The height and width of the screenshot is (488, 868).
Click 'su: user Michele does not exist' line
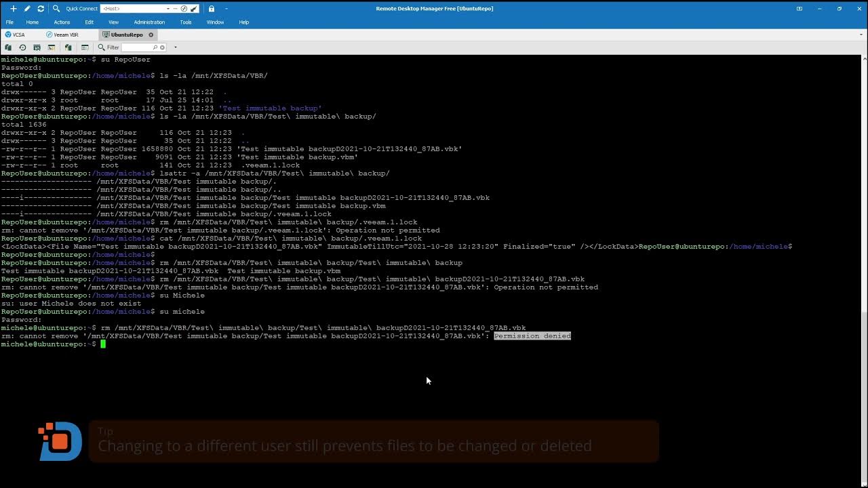click(x=71, y=304)
